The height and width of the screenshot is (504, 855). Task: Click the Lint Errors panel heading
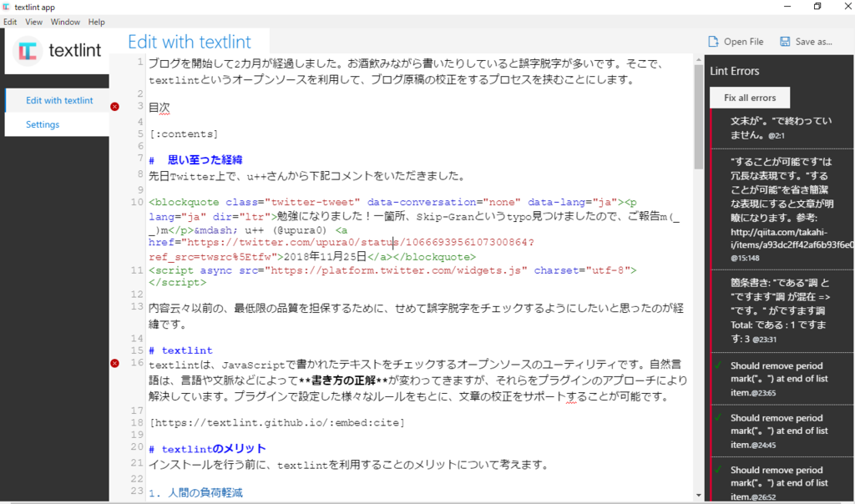click(x=735, y=71)
